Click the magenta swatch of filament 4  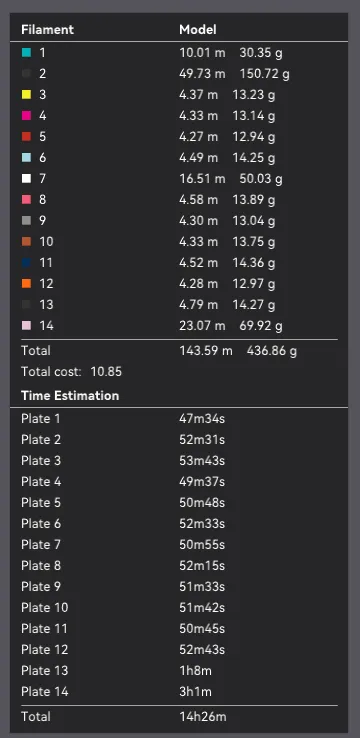pos(26,116)
